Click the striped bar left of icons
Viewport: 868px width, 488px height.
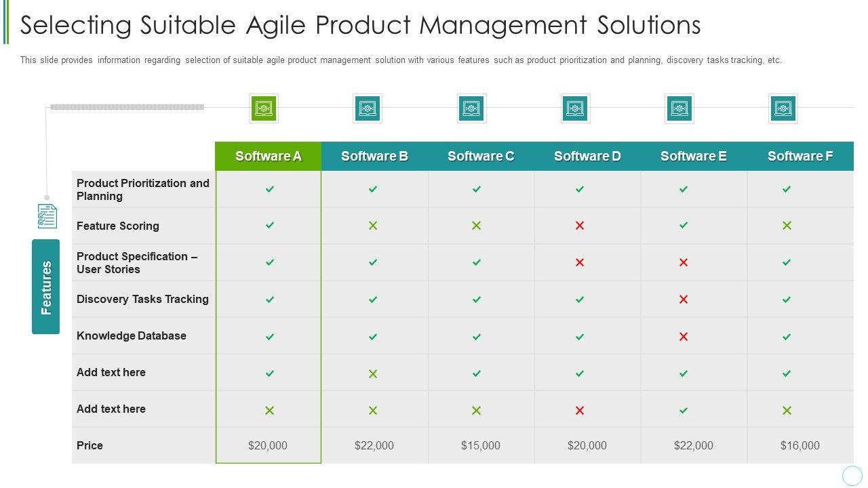[127, 107]
